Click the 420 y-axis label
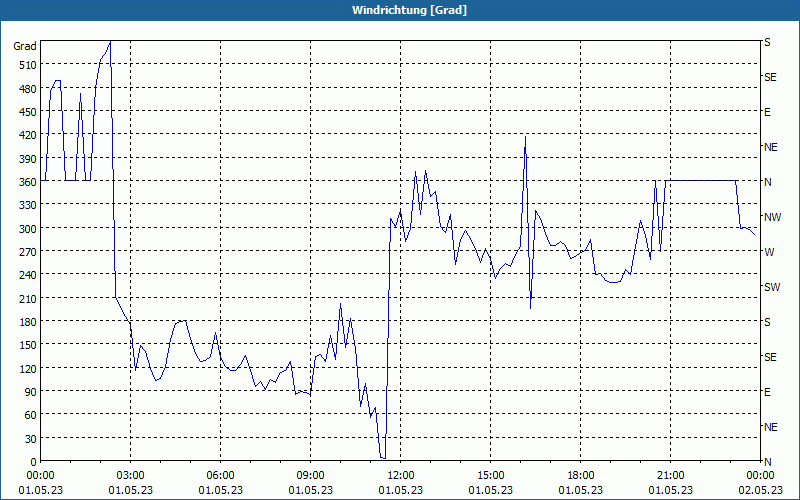800x500 pixels. 28,135
